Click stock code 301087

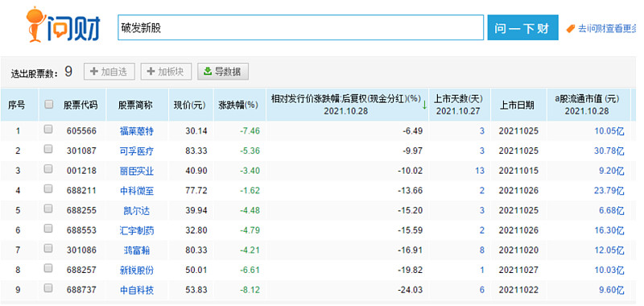[81, 151]
